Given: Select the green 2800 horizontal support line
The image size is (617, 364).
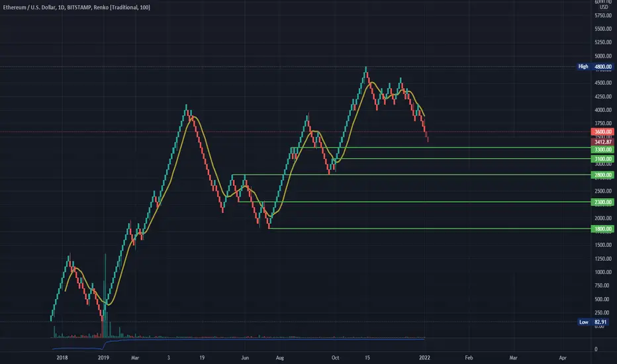Looking at the screenshot, I should [x=411, y=175].
